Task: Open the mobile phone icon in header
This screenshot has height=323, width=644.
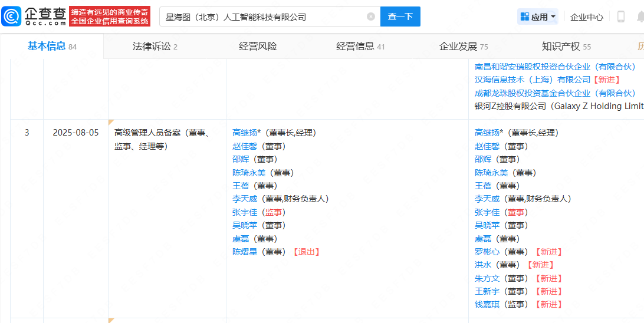Action: pyautogui.click(x=620, y=17)
